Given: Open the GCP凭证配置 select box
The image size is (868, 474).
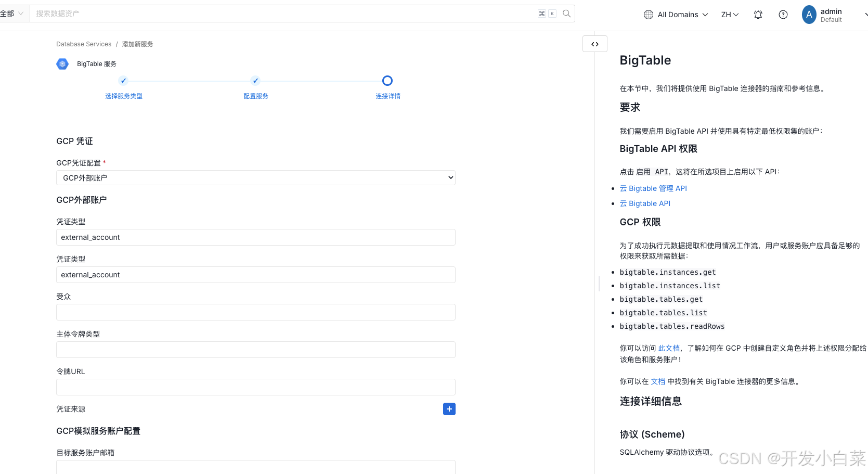Looking at the screenshot, I should point(256,177).
